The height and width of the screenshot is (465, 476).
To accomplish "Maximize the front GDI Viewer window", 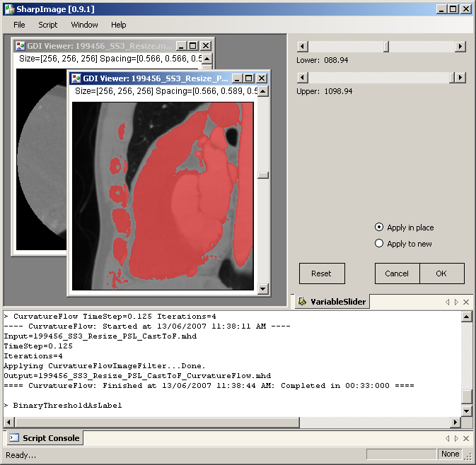I will pyautogui.click(x=248, y=78).
